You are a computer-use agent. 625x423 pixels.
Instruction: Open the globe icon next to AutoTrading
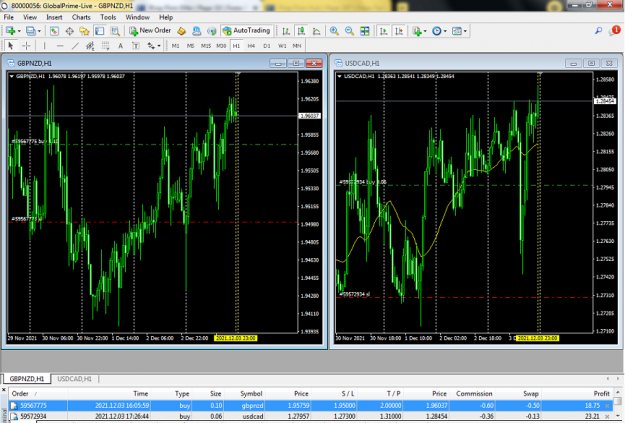(212, 31)
